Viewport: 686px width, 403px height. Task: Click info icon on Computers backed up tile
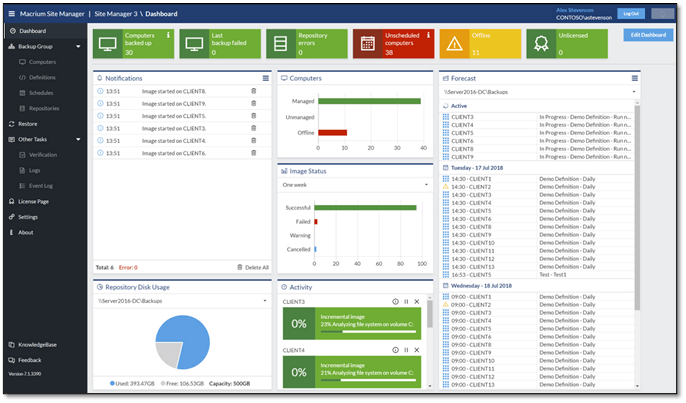click(168, 35)
